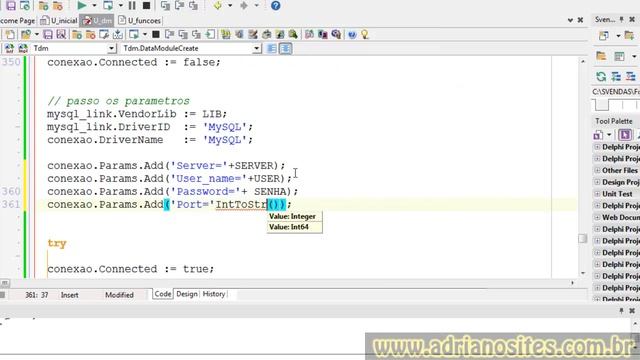Select the Tool Palette pointer icon

pyautogui.click(x=624, y=135)
